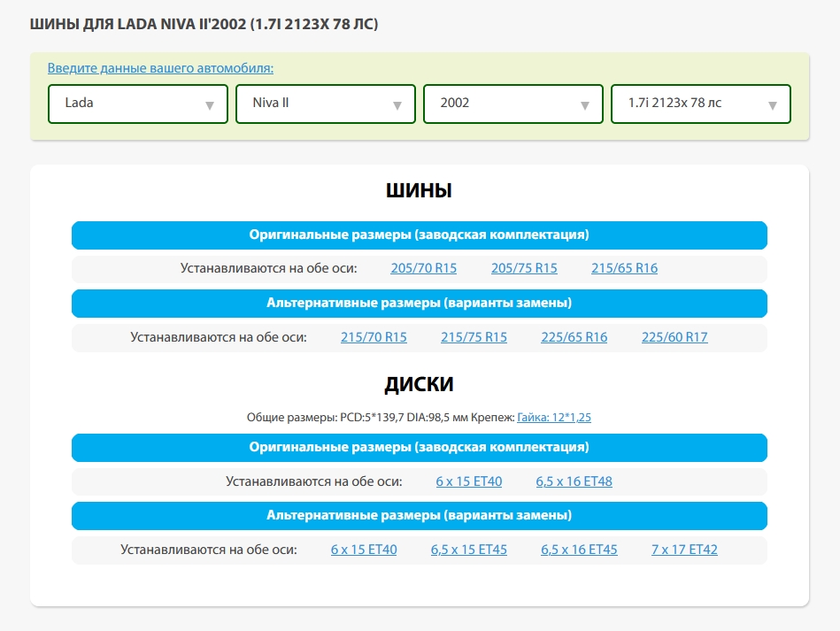The image size is (840, 631).
Task: Follow the 'Гайка: 12*1,25' fastener link
Action: (554, 418)
